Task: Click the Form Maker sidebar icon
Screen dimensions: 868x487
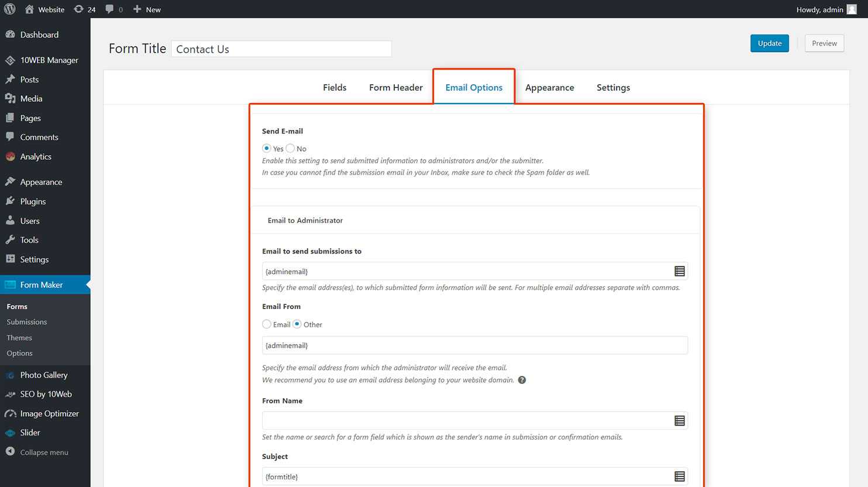Action: [x=10, y=285]
